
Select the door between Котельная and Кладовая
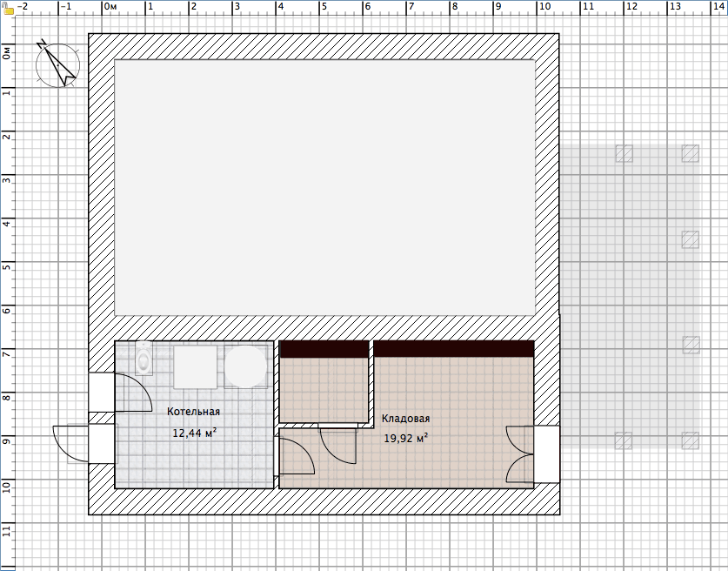click(x=295, y=455)
